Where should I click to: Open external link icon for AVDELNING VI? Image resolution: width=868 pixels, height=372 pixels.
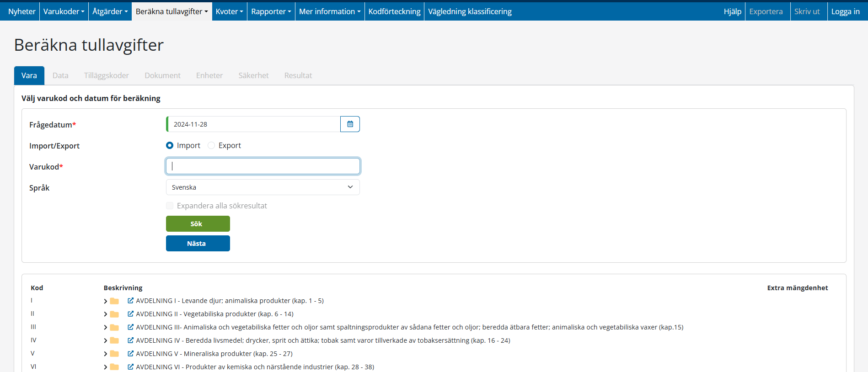pyautogui.click(x=130, y=367)
